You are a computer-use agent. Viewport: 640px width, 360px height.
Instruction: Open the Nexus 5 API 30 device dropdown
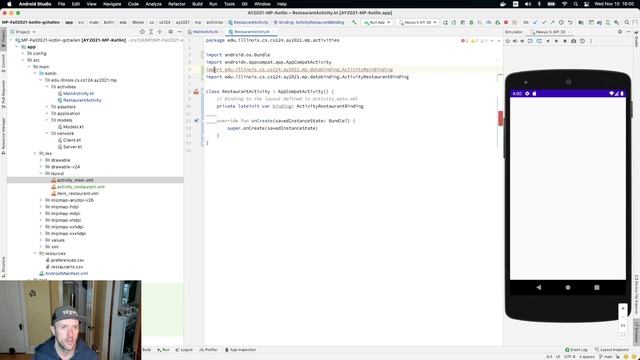[x=418, y=22]
